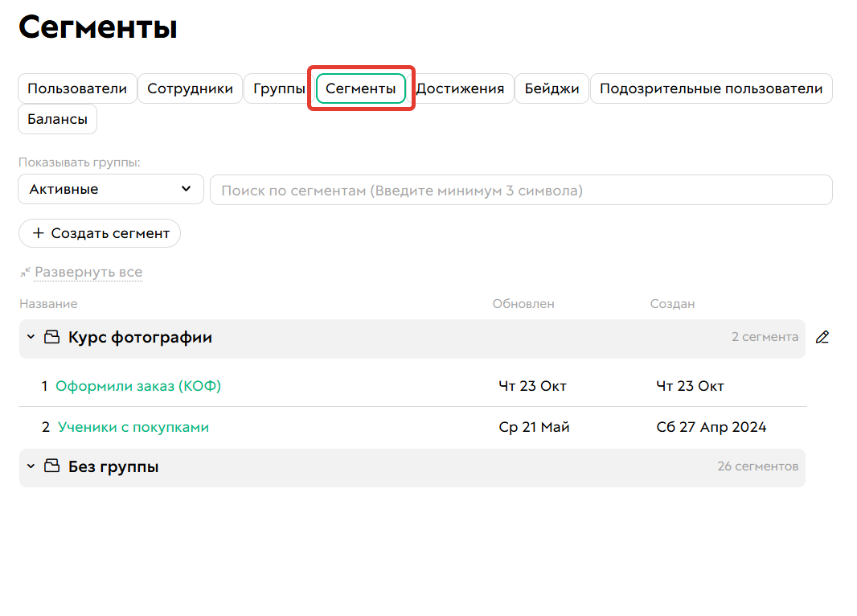Click the pencil edit icon for Курс фотографии

(822, 338)
